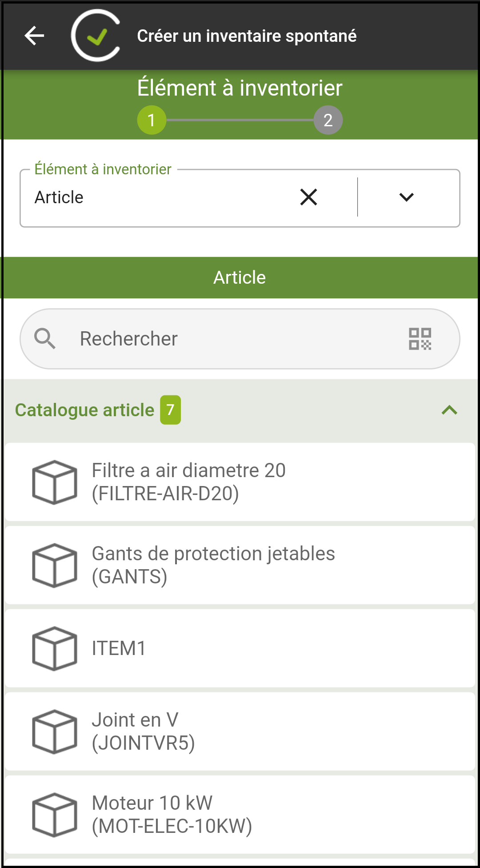480x868 pixels.
Task: Click the magnifier search icon
Action: [x=45, y=339]
